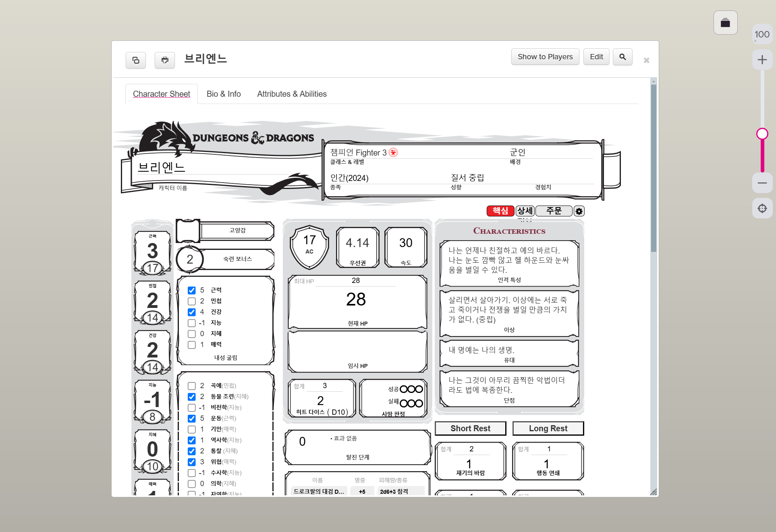Click the 배경 field showing 군인

(x=551, y=152)
